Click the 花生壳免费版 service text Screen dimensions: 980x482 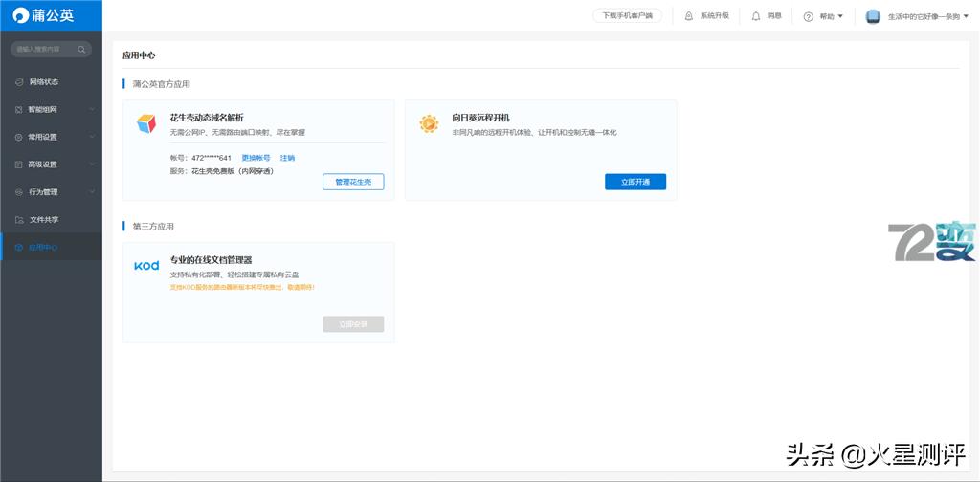pos(233,170)
